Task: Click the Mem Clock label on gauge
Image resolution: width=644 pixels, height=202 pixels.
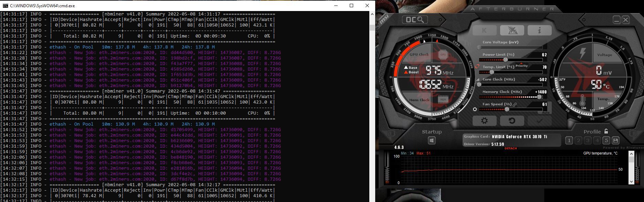Action: 419,100
